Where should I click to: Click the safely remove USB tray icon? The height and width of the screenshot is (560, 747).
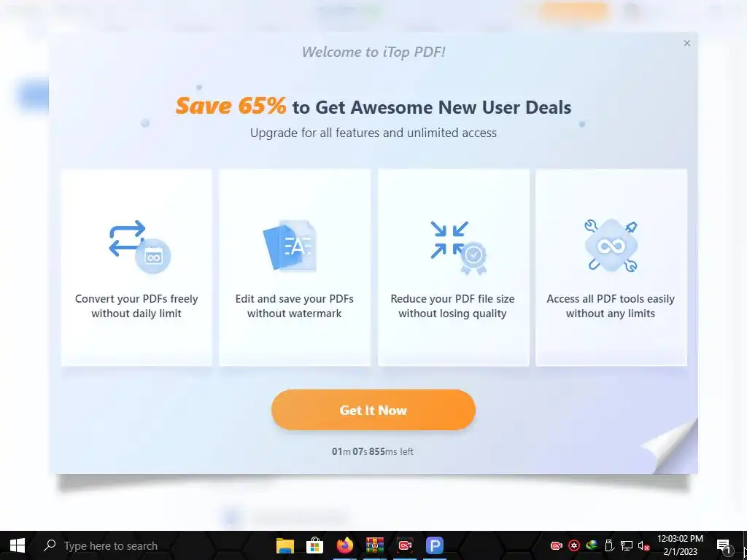coord(609,545)
